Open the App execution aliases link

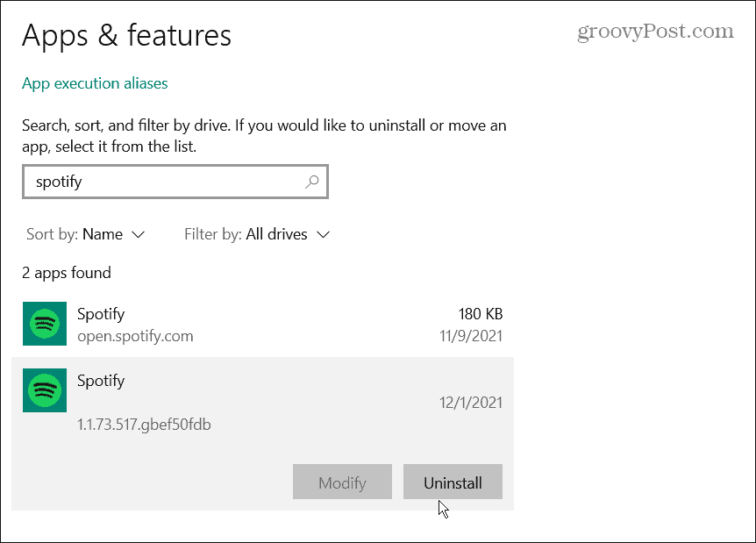pyautogui.click(x=95, y=83)
